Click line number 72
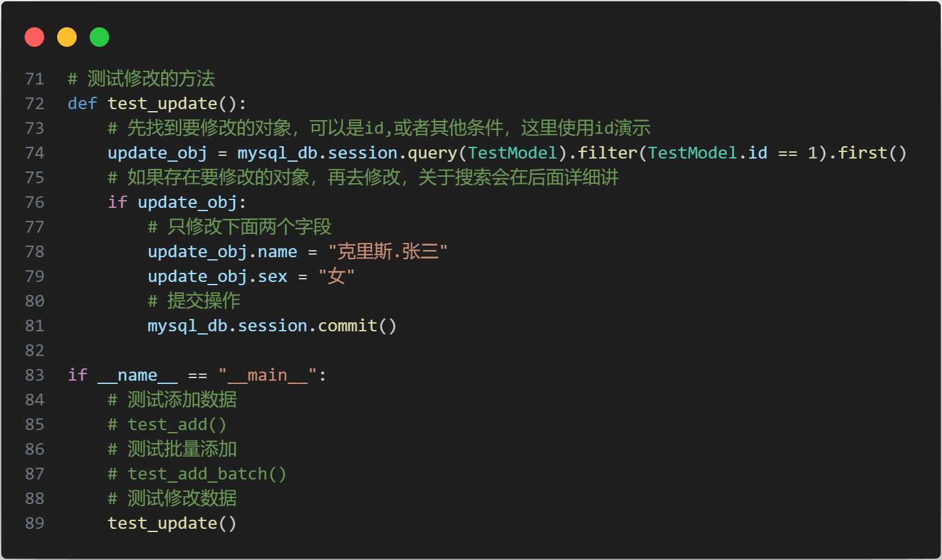The image size is (942, 560). pos(34,104)
